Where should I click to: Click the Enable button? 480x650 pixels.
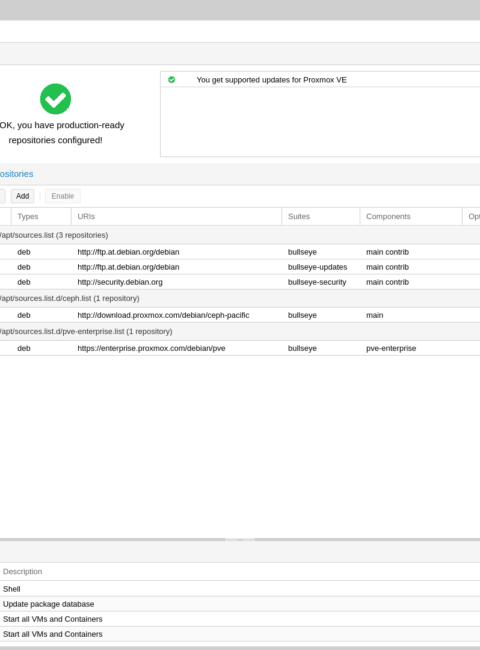click(x=63, y=196)
